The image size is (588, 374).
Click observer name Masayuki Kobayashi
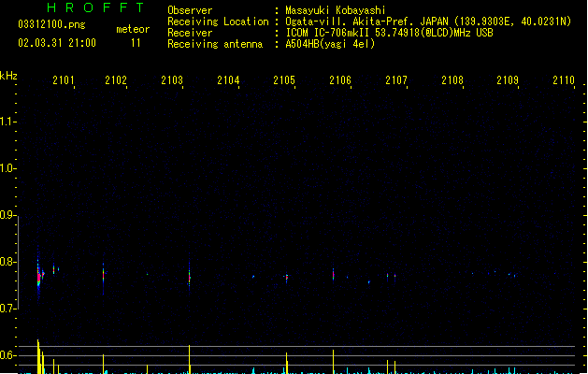pyautogui.click(x=336, y=10)
